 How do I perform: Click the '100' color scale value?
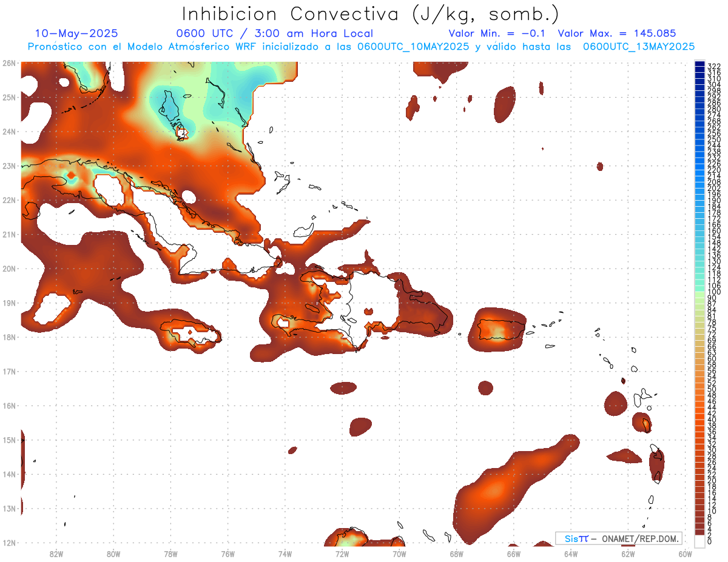pos(713,292)
